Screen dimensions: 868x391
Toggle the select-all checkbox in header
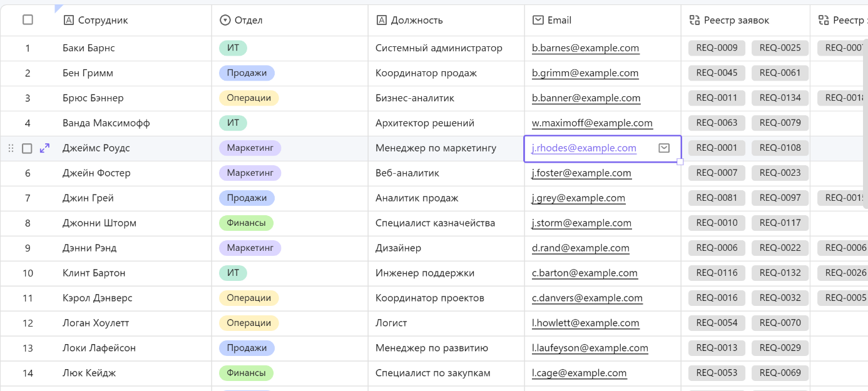(x=28, y=20)
